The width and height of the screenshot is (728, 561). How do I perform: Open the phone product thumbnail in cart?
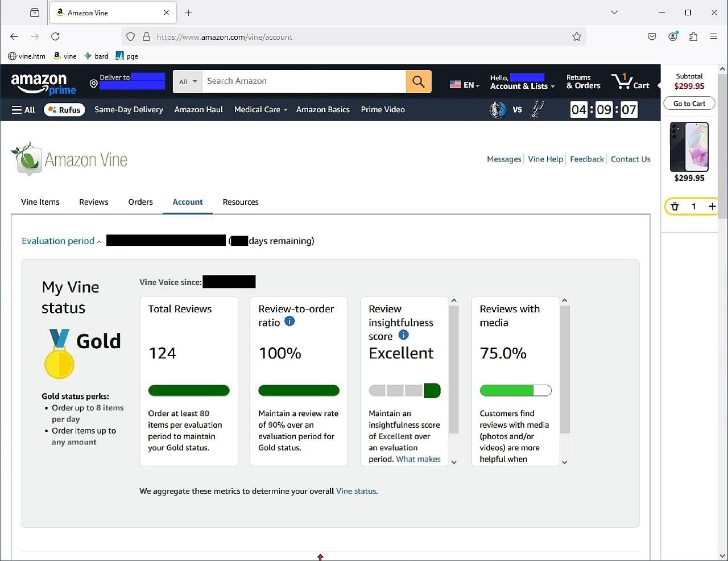pos(689,147)
